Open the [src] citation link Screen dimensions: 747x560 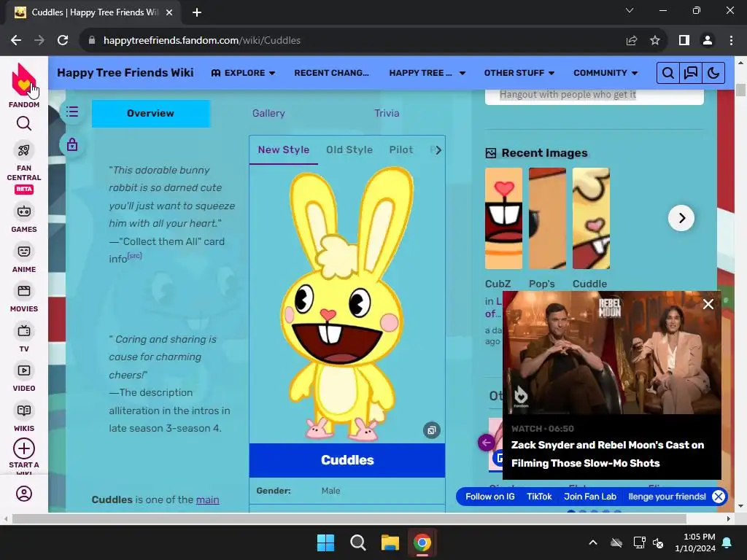(x=135, y=256)
